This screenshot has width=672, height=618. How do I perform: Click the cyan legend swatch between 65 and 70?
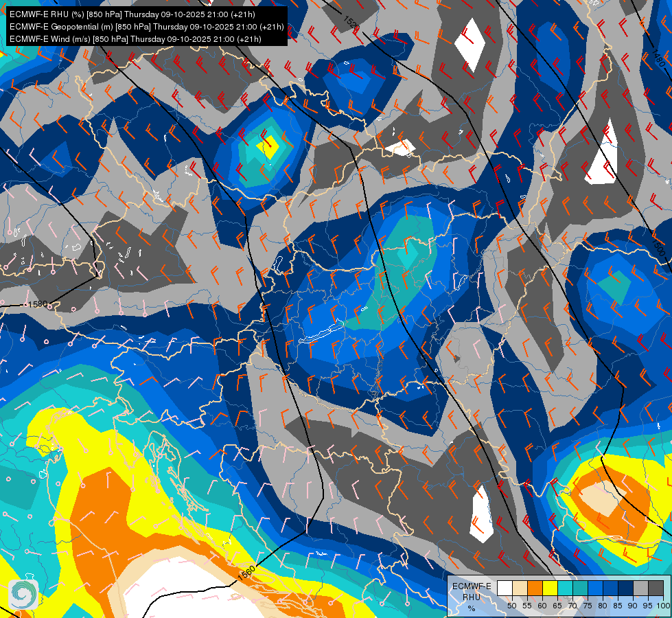point(565,588)
